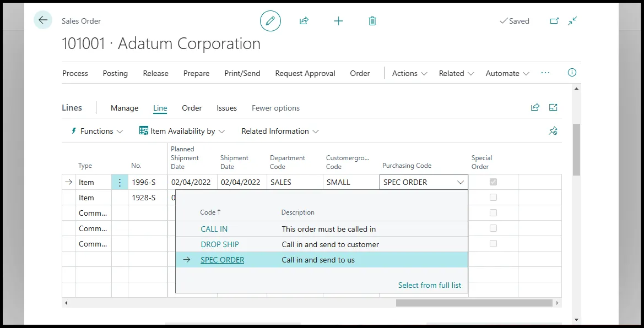Expand the Functions dropdown
Screen dimensions: 644x328
[97, 132]
